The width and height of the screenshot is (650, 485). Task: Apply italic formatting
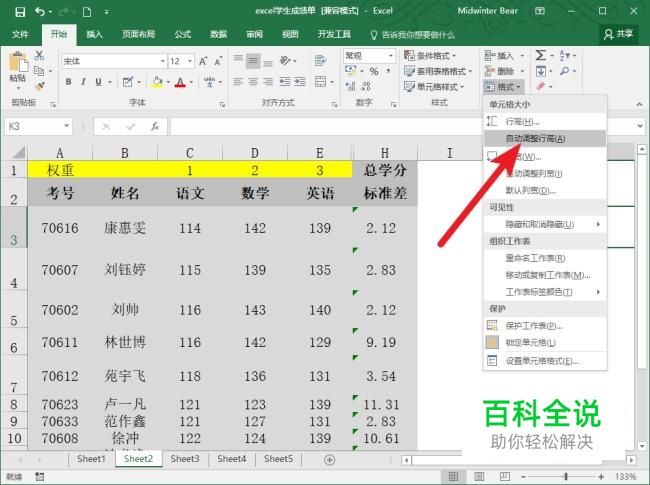83,82
